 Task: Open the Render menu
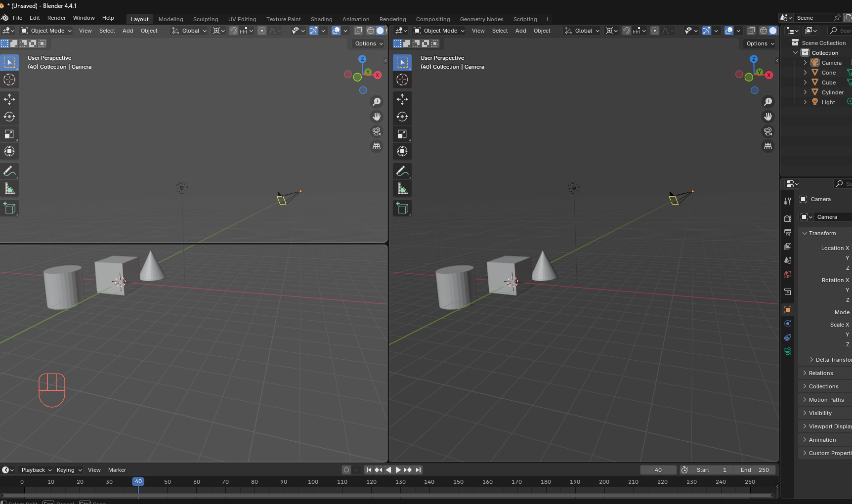tap(56, 18)
